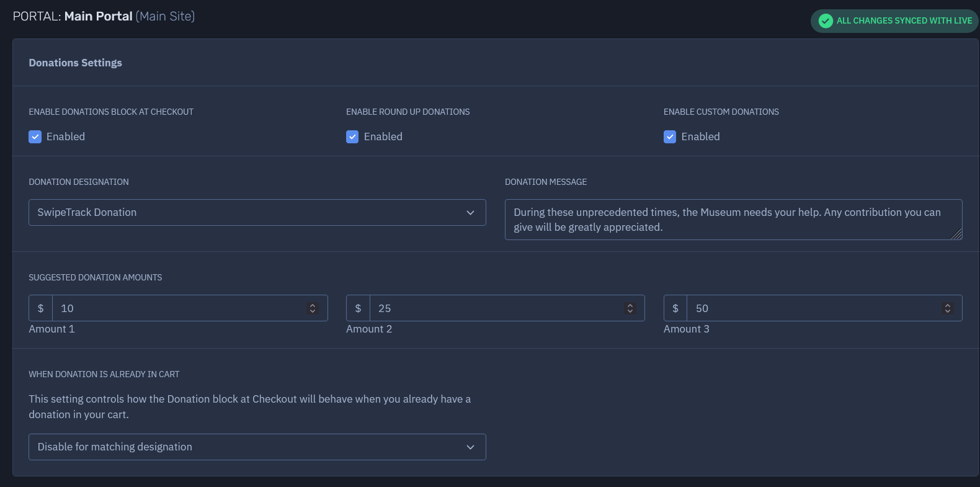
Task: Click the Enabled label under Donations Block at Checkout
Action: click(x=66, y=136)
